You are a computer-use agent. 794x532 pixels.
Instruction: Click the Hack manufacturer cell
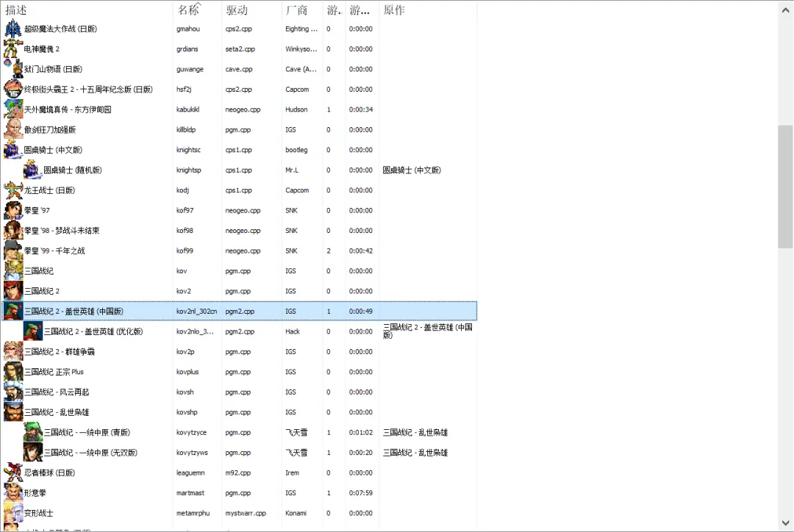(x=292, y=331)
